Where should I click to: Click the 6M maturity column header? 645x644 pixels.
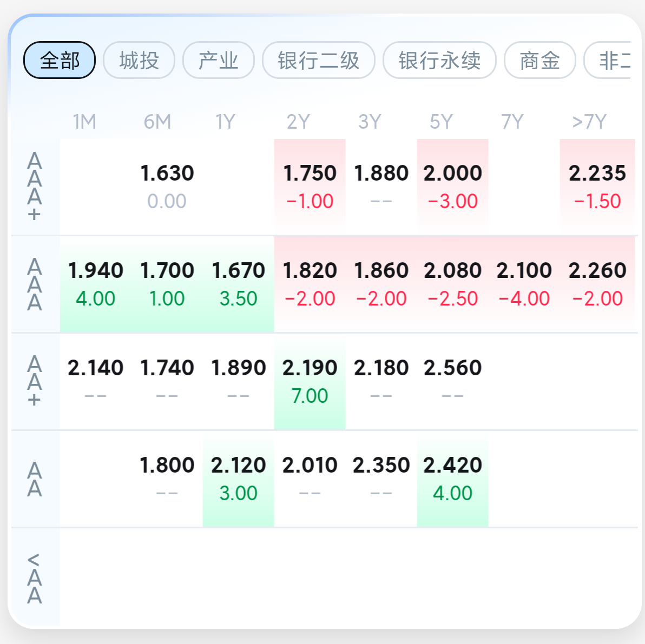click(157, 122)
